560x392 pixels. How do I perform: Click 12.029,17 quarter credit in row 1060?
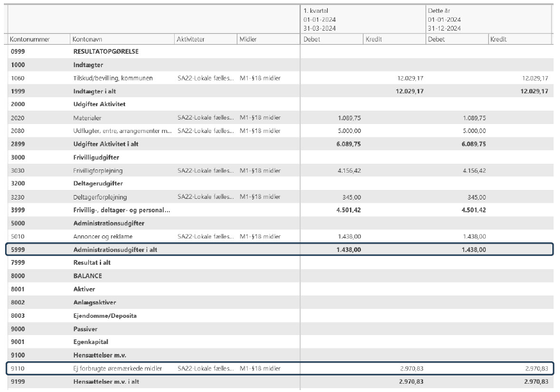410,78
